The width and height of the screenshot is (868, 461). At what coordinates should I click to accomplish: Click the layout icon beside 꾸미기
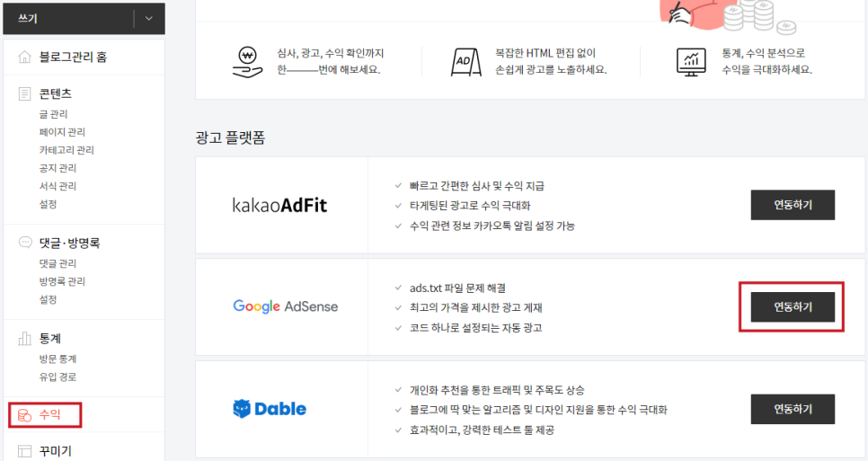pyautogui.click(x=25, y=451)
